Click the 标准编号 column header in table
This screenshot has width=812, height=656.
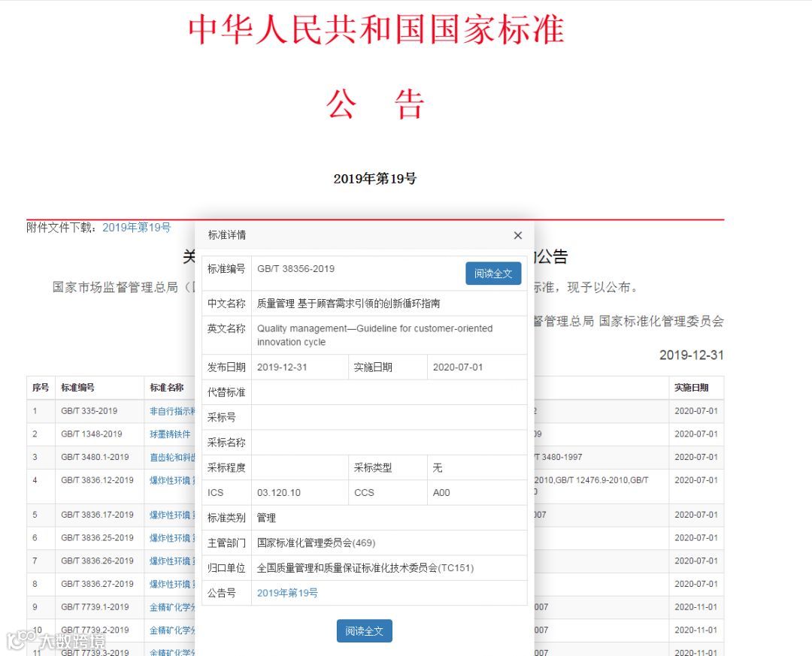coord(77,387)
